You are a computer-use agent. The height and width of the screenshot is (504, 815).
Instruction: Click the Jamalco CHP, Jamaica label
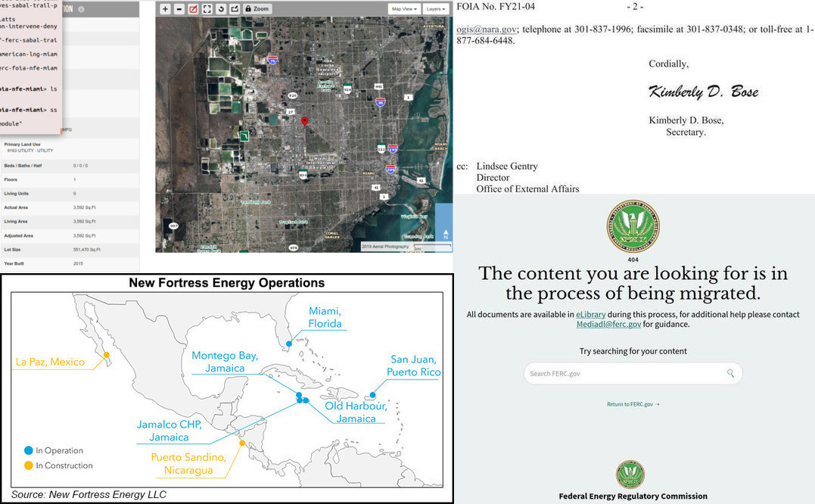coord(170,431)
